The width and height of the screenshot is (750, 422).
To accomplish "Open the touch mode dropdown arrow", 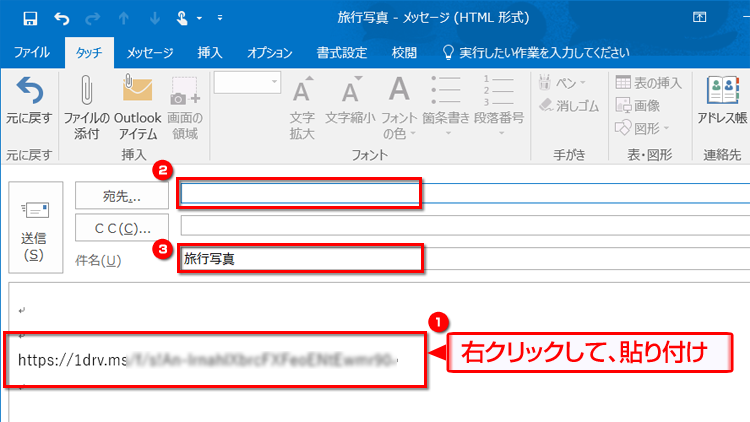I will [199, 18].
